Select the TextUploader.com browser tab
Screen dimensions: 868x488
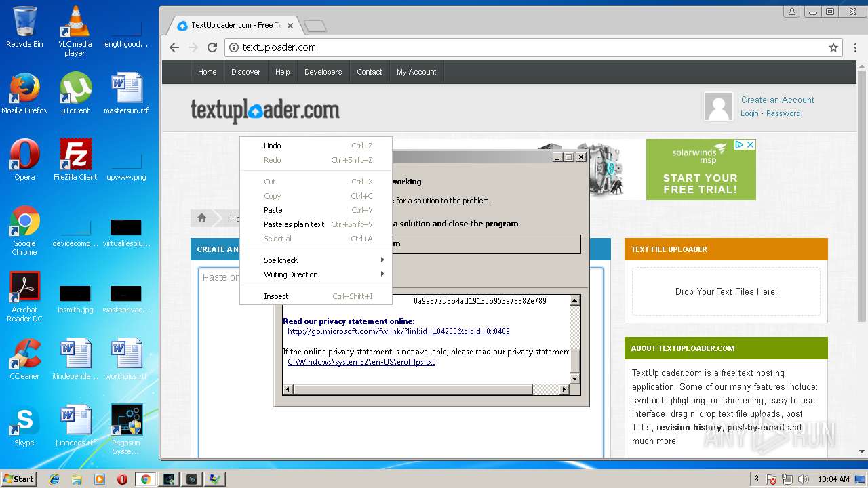235,25
